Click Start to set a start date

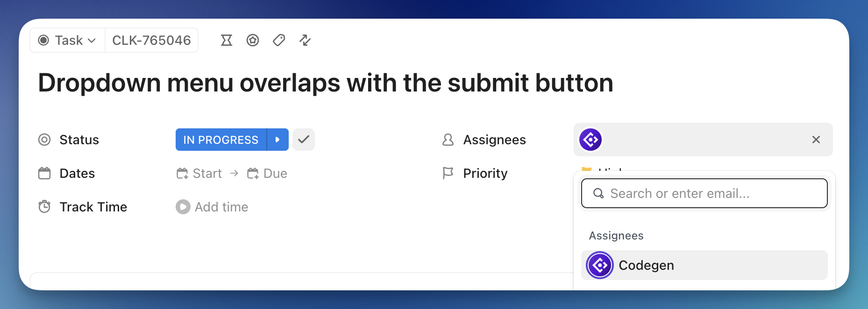click(x=206, y=173)
